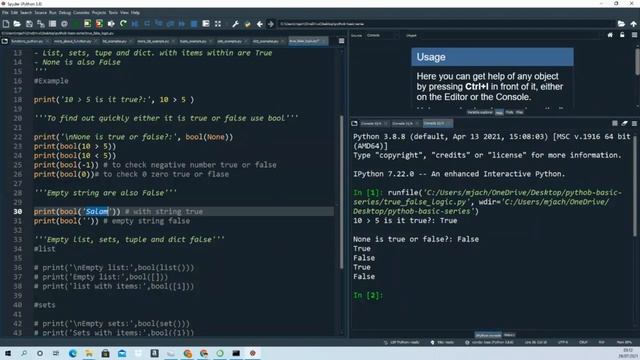Click Help pane vertical scrollbar
This screenshot has height=360, width=640.
pos(637,62)
